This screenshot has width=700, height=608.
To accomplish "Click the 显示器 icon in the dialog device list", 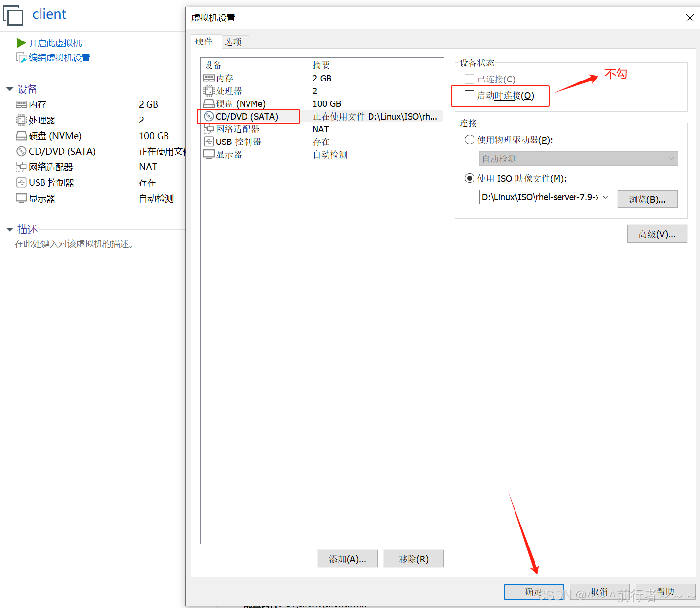I will (x=209, y=154).
